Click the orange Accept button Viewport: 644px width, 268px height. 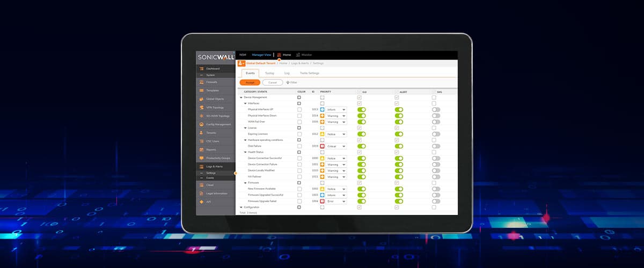point(250,83)
